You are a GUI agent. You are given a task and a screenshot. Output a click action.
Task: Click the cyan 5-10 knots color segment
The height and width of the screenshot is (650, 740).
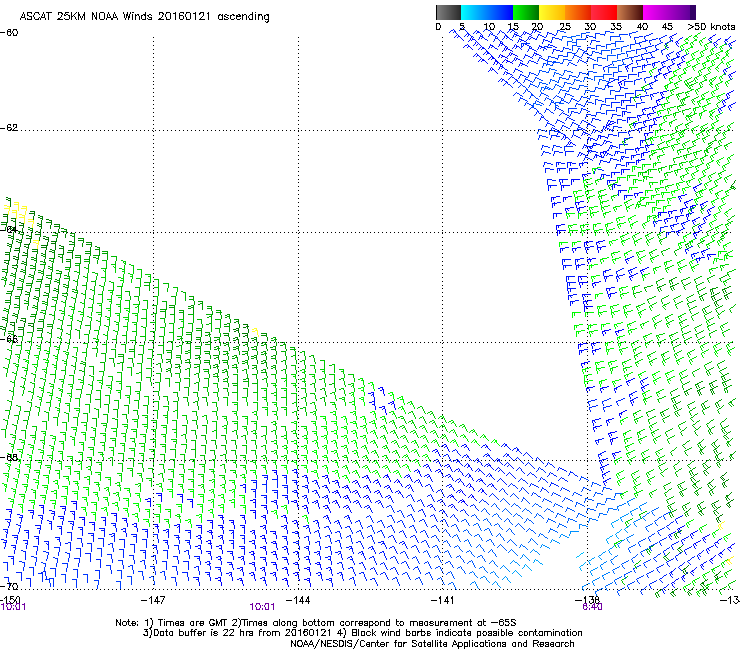click(474, 12)
